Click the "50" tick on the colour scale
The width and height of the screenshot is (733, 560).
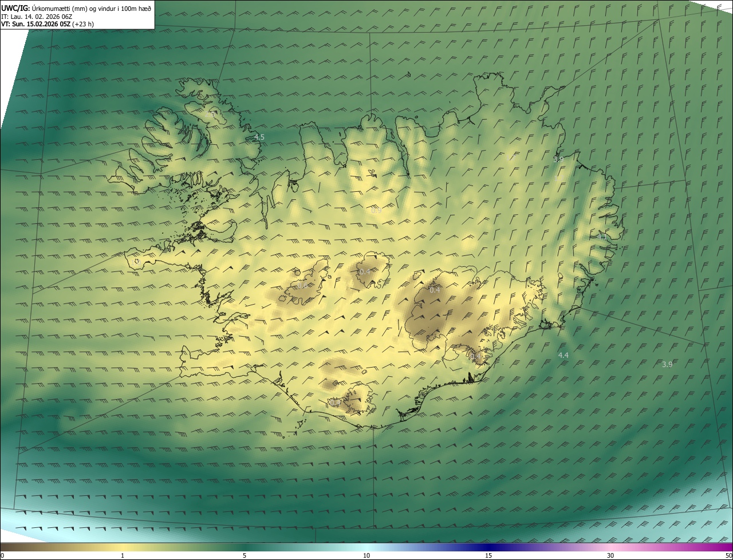click(728, 555)
